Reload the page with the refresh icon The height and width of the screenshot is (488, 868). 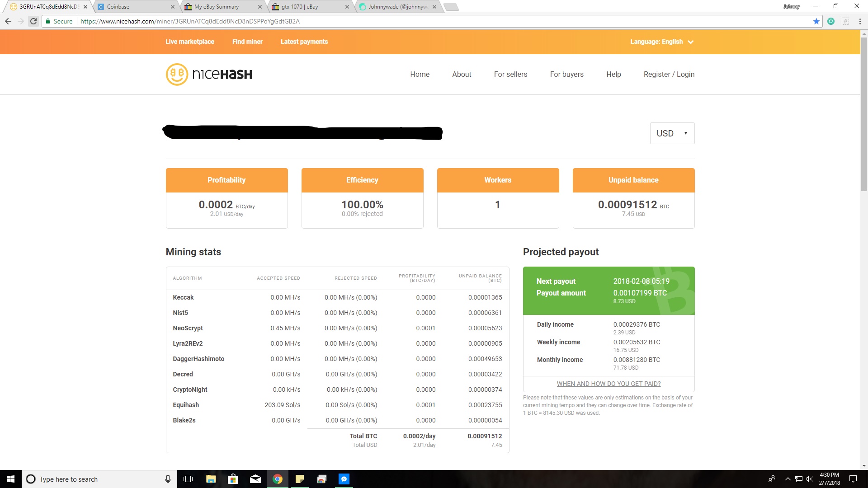[x=33, y=21]
